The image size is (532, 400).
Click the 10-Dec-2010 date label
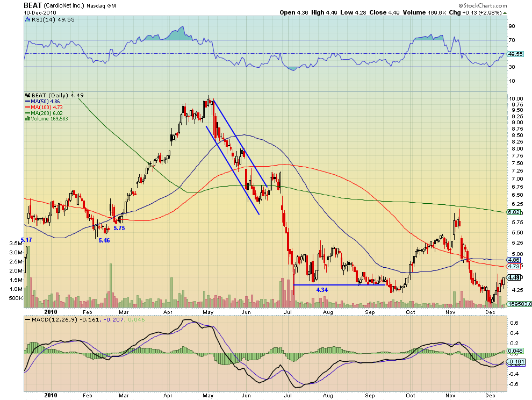40,13
